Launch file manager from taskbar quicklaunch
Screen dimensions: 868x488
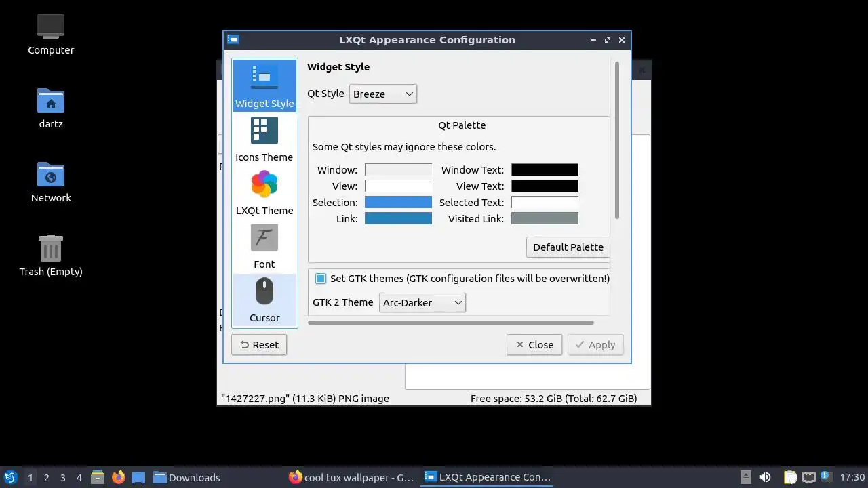(x=98, y=477)
